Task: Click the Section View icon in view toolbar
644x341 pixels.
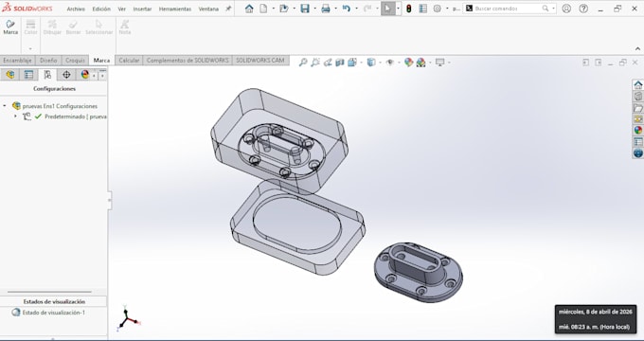Action: tap(340, 62)
